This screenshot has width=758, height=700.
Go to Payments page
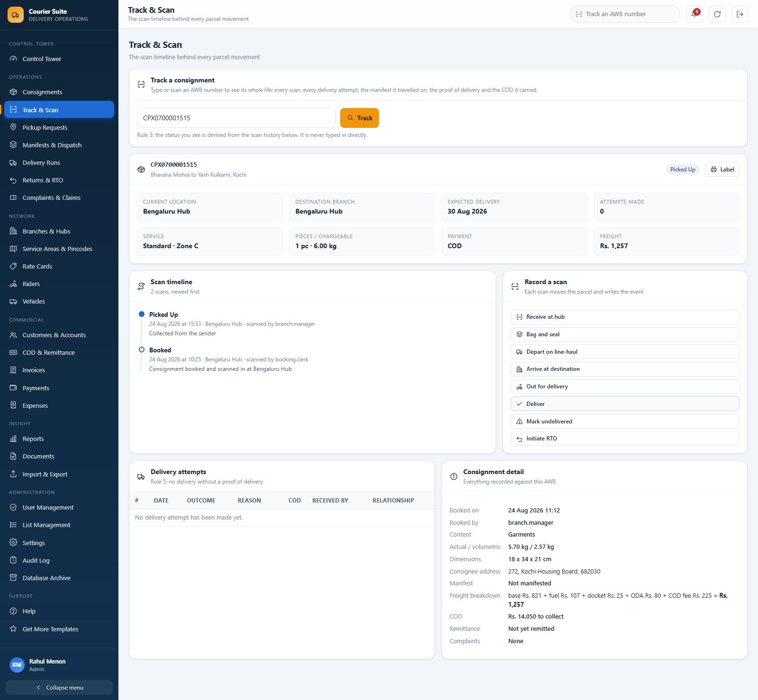[59, 388]
